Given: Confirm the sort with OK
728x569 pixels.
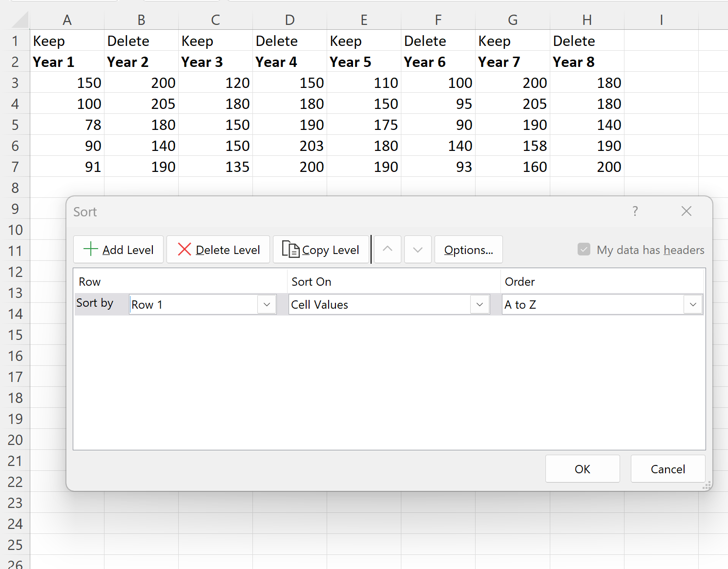Looking at the screenshot, I should [x=582, y=468].
